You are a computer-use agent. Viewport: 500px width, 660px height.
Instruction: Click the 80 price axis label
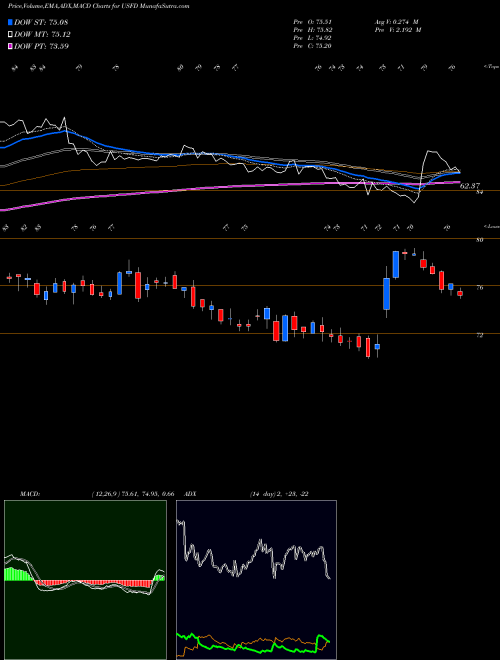[x=479, y=240]
